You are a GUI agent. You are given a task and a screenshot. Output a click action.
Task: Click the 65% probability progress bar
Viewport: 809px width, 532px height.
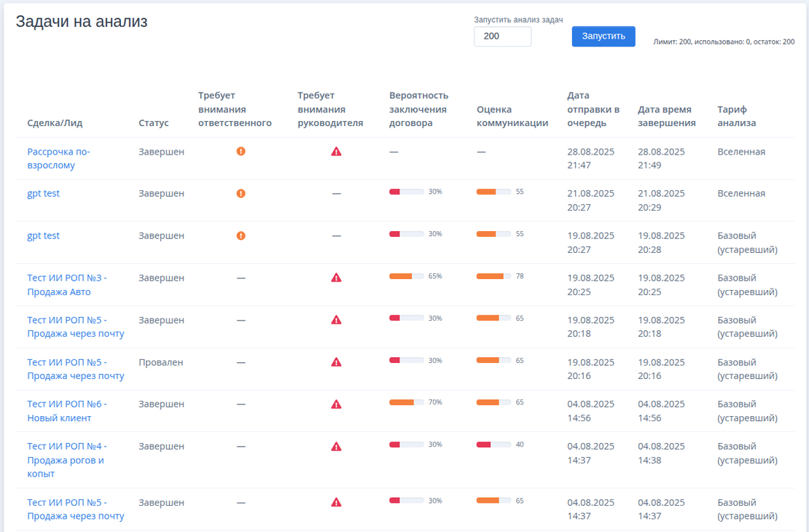tap(406, 275)
